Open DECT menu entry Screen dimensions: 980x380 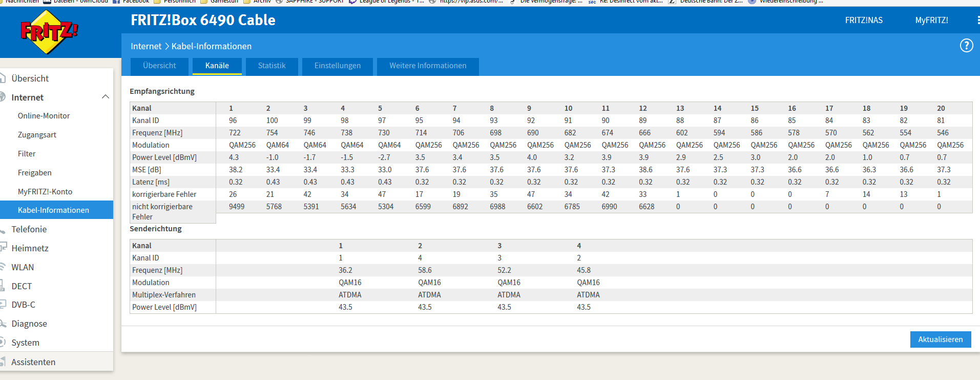click(22, 286)
